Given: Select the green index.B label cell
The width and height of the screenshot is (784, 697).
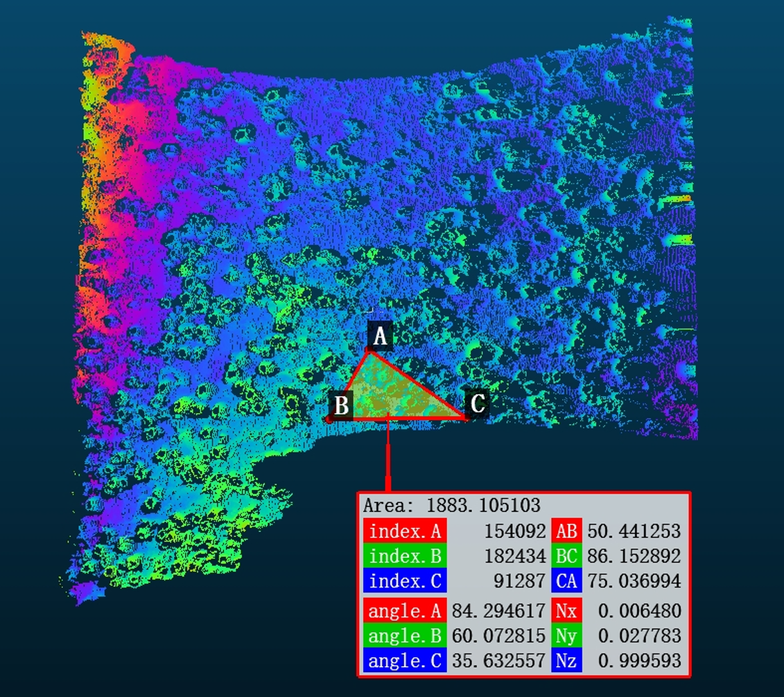Looking at the screenshot, I should pyautogui.click(x=405, y=556).
